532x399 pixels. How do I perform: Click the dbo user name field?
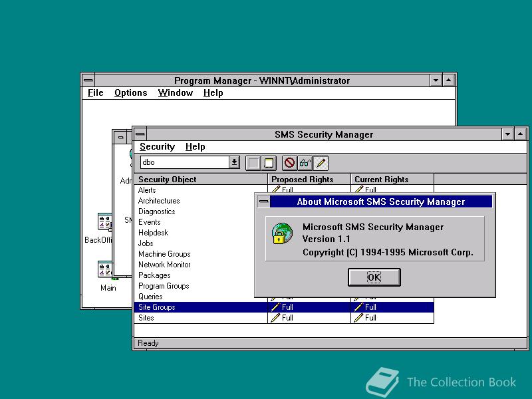pyautogui.click(x=185, y=162)
